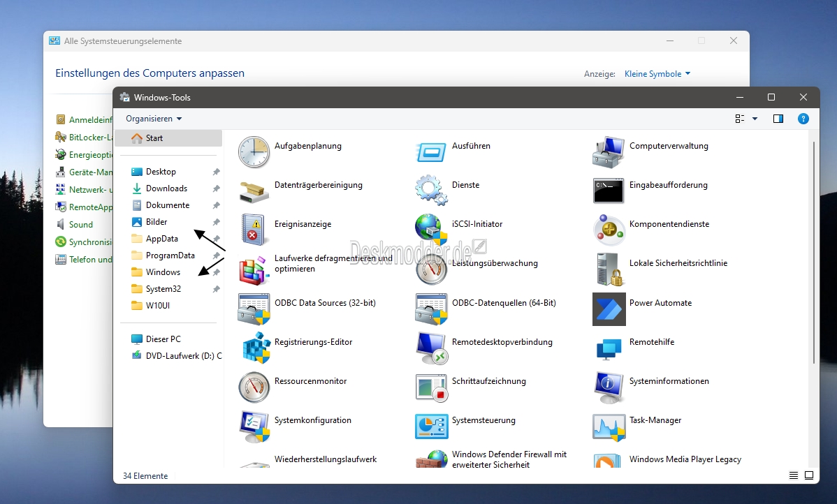Switch to details list view in status bar
The height and width of the screenshot is (504, 837).
794,475
